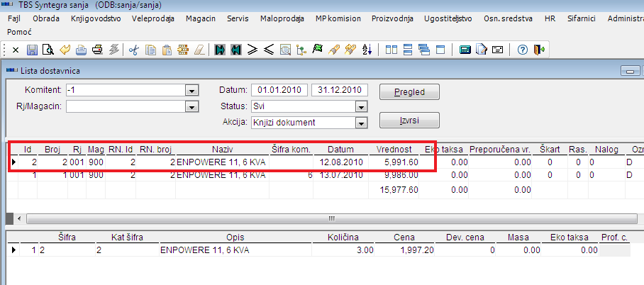Viewport: 644px width, 285px height.
Task: Click the Help question mark icon
Action: [522, 50]
